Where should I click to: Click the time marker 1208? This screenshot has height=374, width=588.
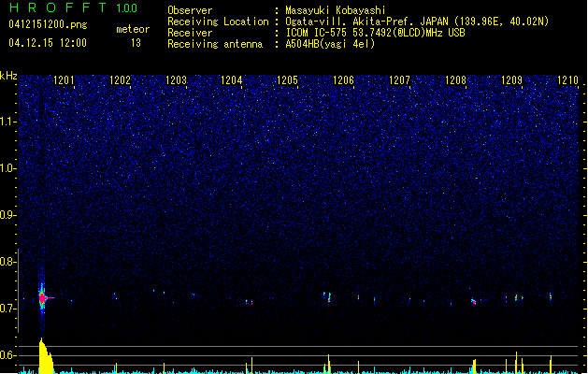(455, 80)
